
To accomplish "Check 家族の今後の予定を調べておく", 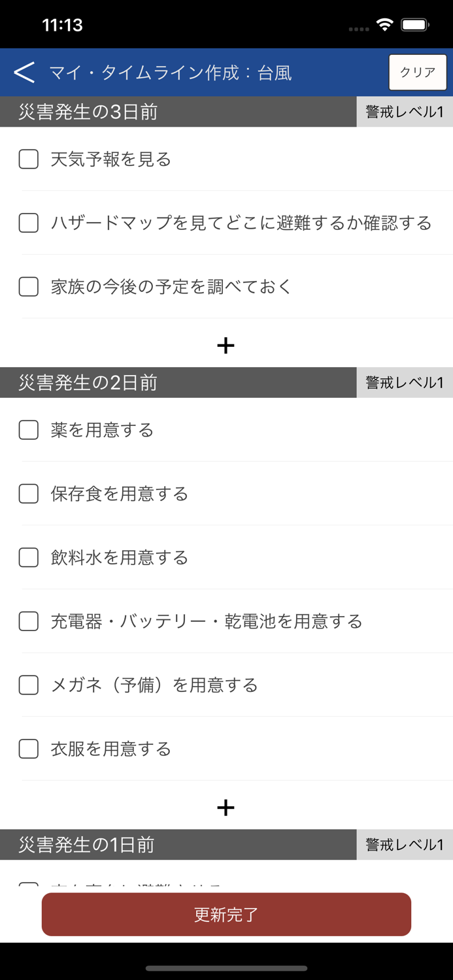I will [x=28, y=287].
